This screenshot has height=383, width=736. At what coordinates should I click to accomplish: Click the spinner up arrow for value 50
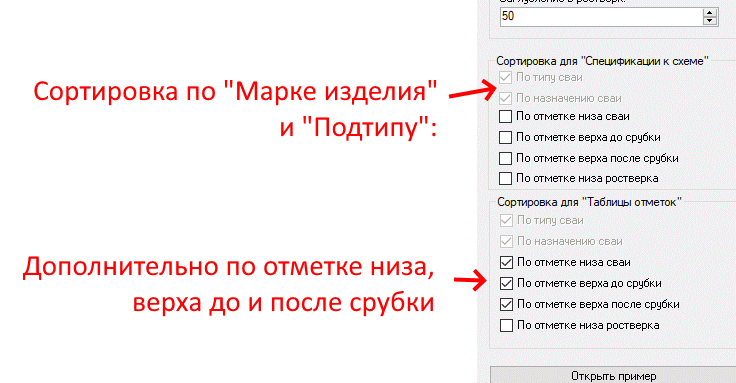(x=710, y=13)
